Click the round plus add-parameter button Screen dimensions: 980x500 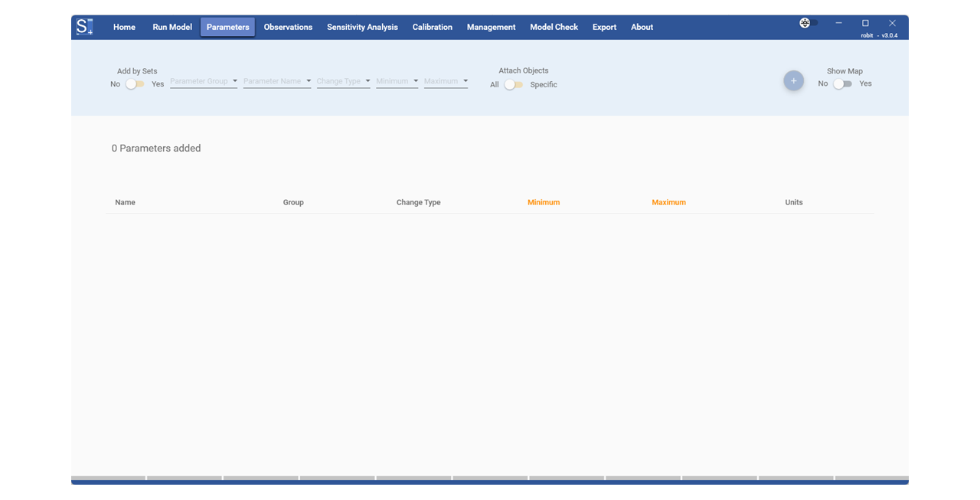pos(793,81)
